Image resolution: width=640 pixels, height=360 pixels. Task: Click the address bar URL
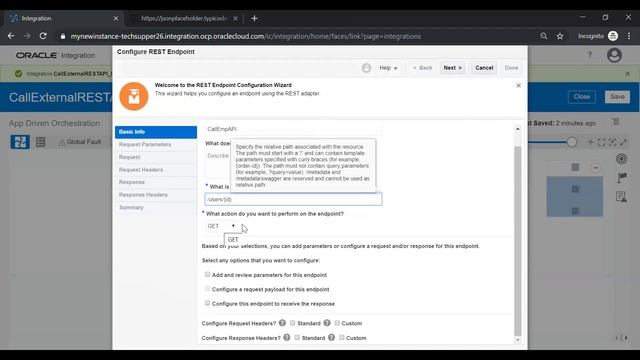pos(245,36)
